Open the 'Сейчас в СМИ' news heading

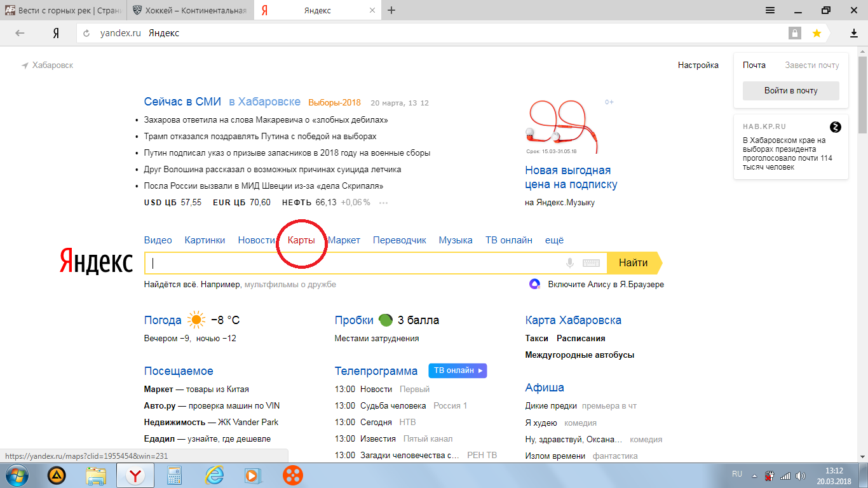[182, 102]
